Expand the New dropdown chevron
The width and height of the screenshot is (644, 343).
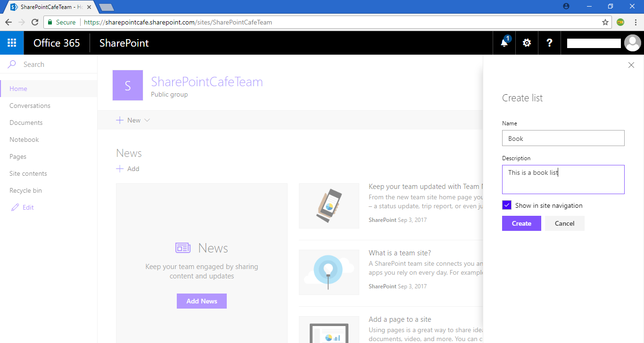point(147,120)
